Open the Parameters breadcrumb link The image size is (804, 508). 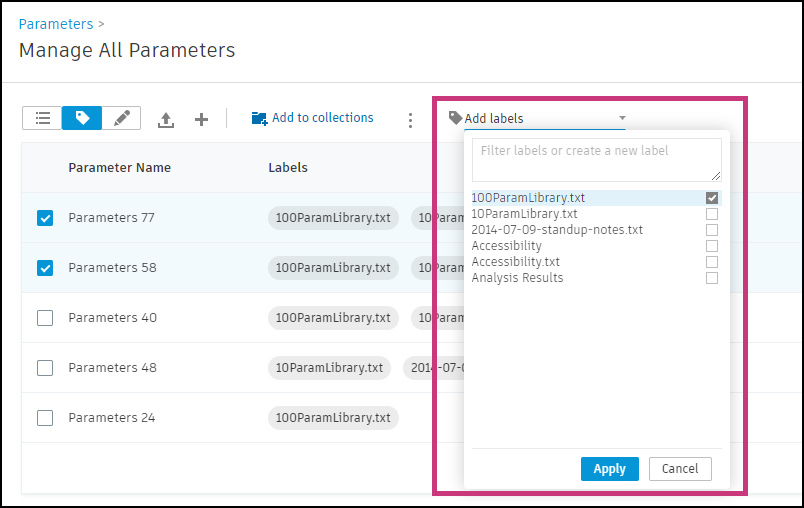pos(55,23)
